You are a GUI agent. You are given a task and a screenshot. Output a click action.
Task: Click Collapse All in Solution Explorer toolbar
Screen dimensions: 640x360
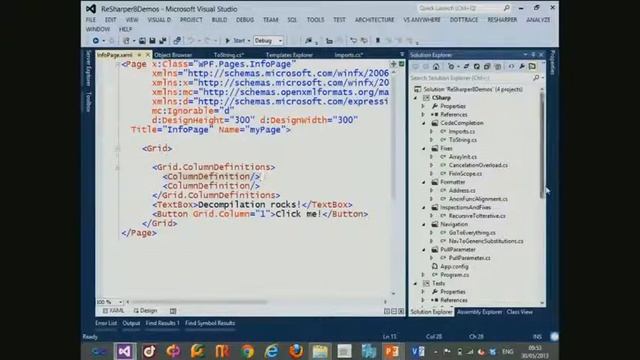487,67
